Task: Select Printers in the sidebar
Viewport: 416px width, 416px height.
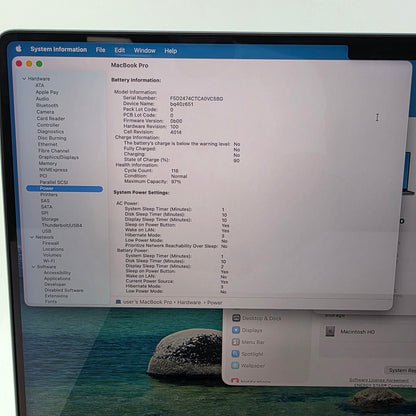Action: click(x=49, y=195)
